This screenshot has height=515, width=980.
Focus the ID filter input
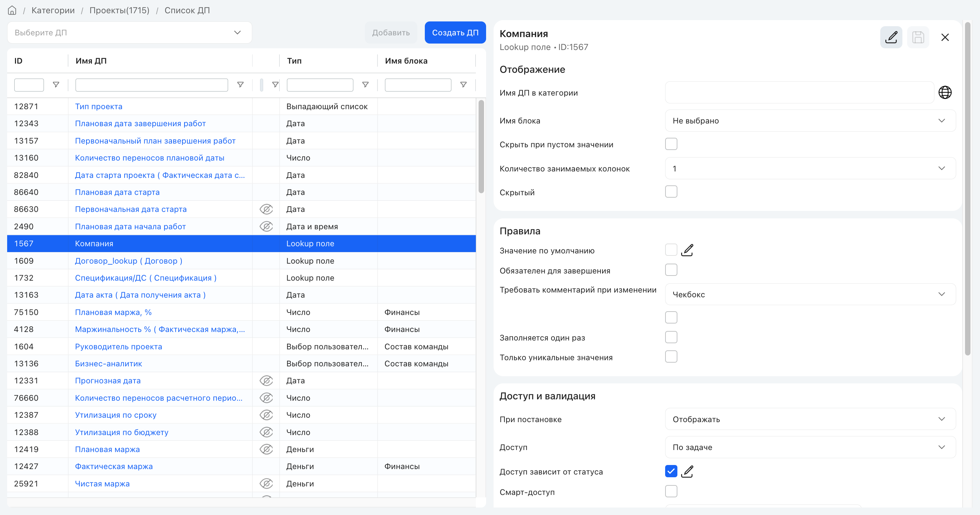click(29, 85)
